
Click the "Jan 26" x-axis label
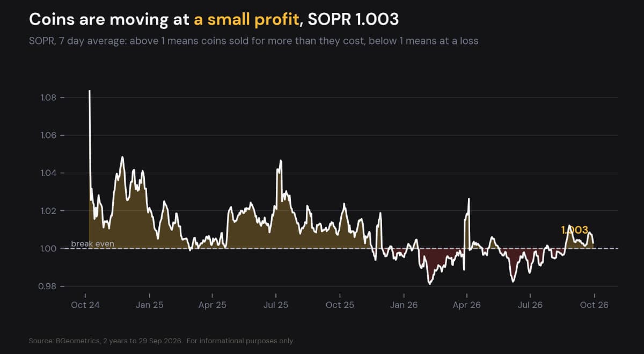tap(404, 305)
